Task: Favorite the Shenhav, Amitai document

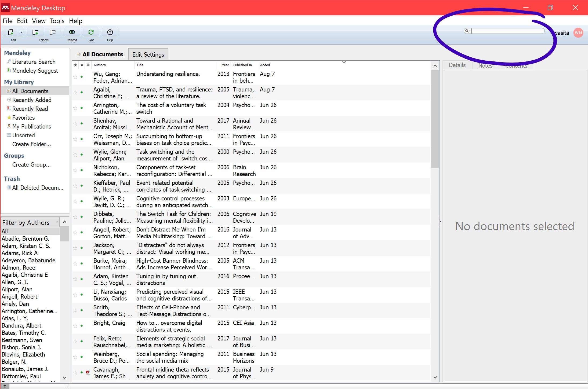Action: click(75, 124)
